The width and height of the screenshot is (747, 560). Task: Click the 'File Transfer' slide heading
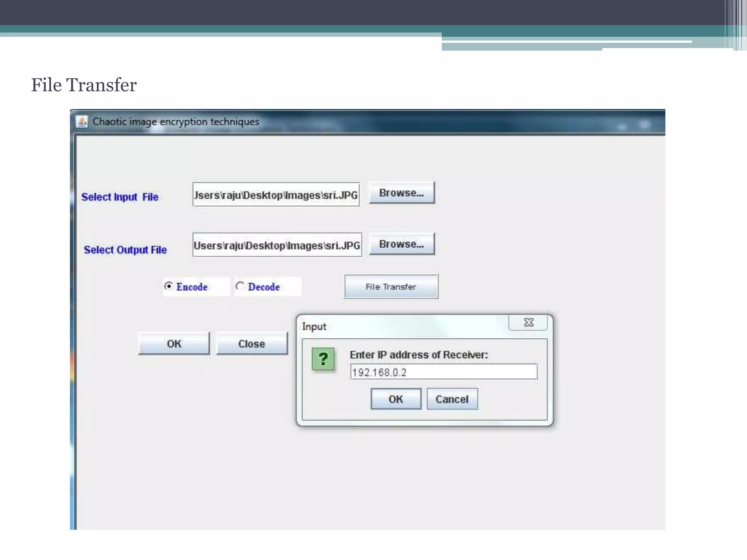tap(84, 85)
